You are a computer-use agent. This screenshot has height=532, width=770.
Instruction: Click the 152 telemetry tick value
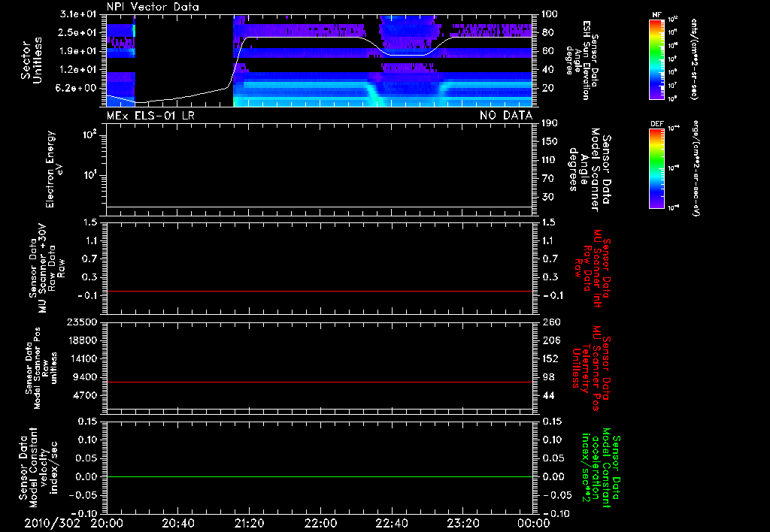coord(550,358)
